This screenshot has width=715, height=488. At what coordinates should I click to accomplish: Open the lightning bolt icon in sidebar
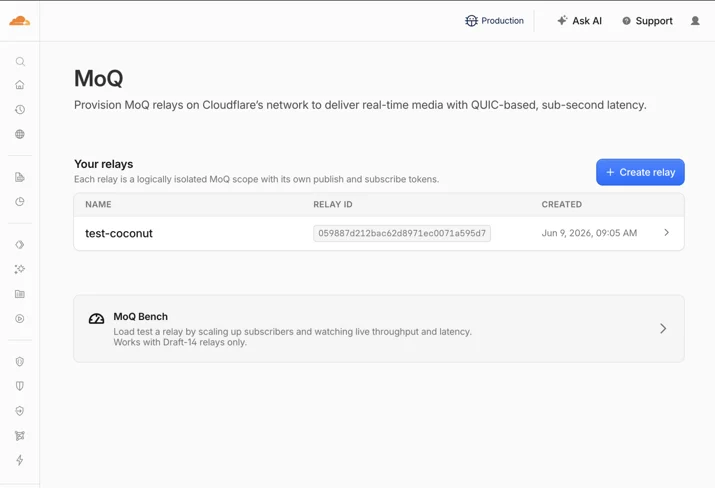tap(20, 460)
